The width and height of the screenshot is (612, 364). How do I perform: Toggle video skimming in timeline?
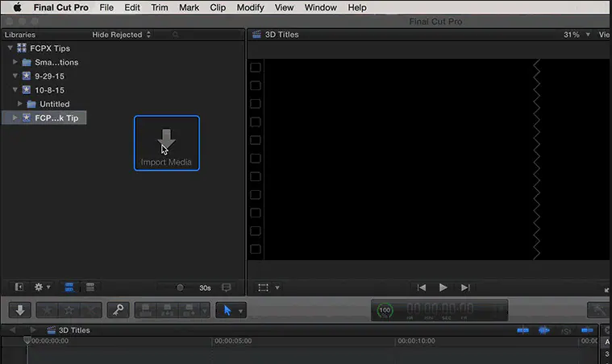coord(522,330)
